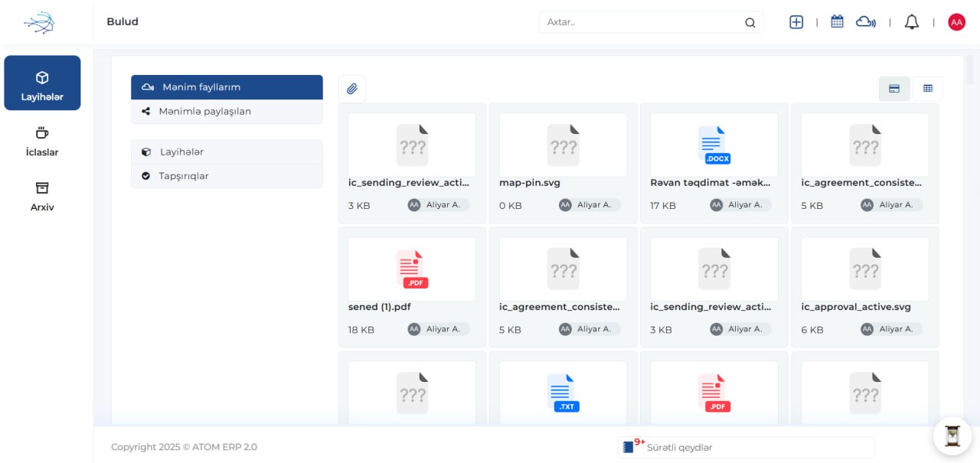The height and width of the screenshot is (463, 980).
Task: Switch to table grid view layout
Action: tap(928, 89)
